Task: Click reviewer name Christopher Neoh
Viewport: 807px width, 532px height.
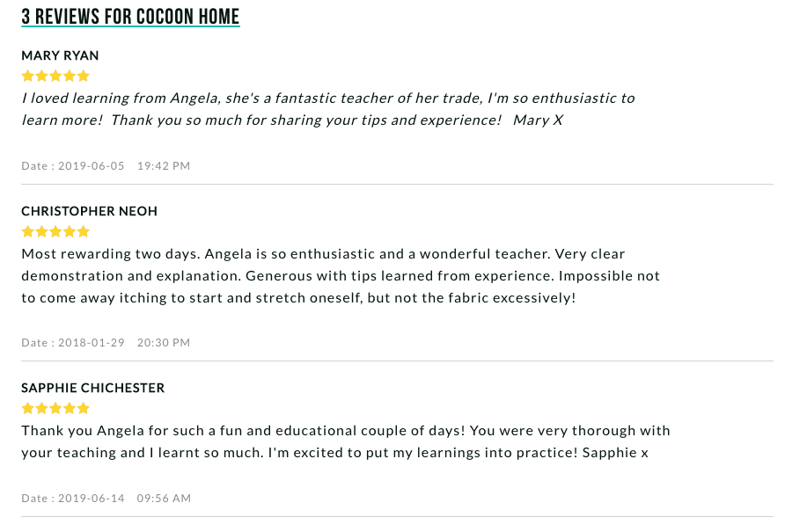Action: (x=89, y=211)
